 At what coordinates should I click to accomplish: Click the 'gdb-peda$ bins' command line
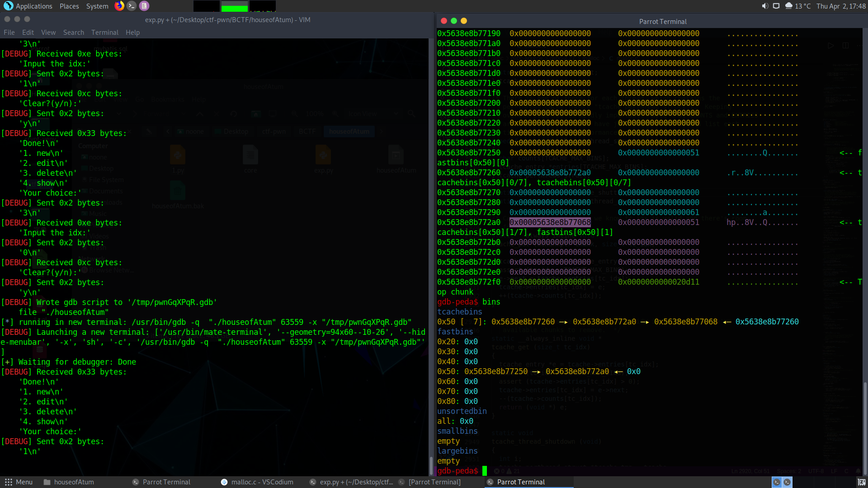pyautogui.click(x=469, y=302)
